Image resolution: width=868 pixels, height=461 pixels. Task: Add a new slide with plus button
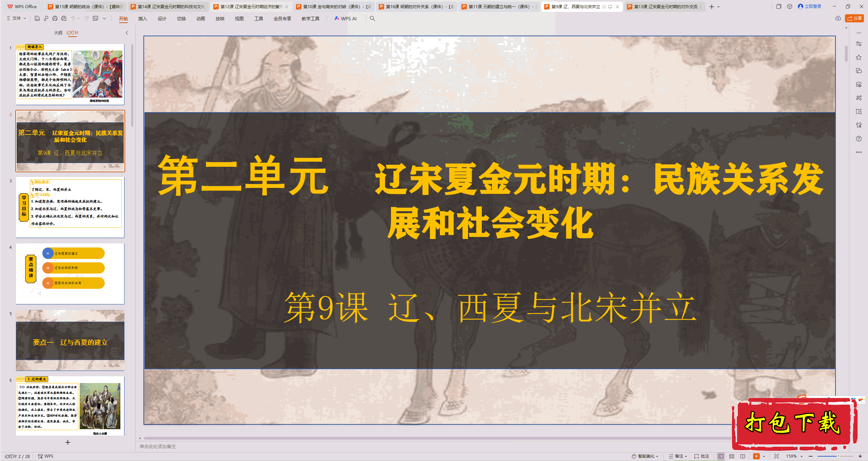point(68,442)
